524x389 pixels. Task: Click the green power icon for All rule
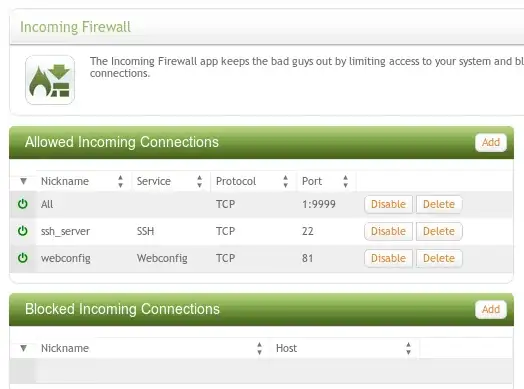coord(23,204)
